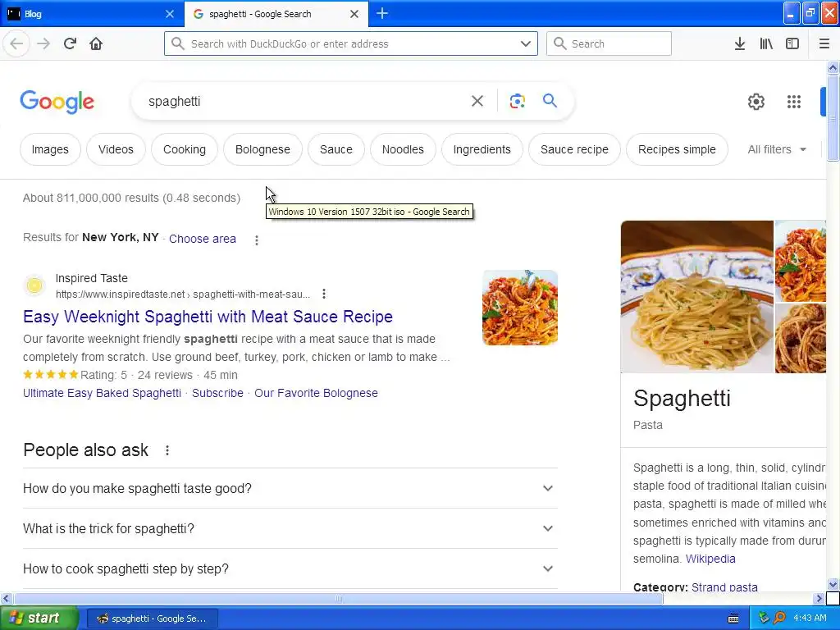840x630 pixels.
Task: Click the green tray icon near clock
Action: (765, 618)
